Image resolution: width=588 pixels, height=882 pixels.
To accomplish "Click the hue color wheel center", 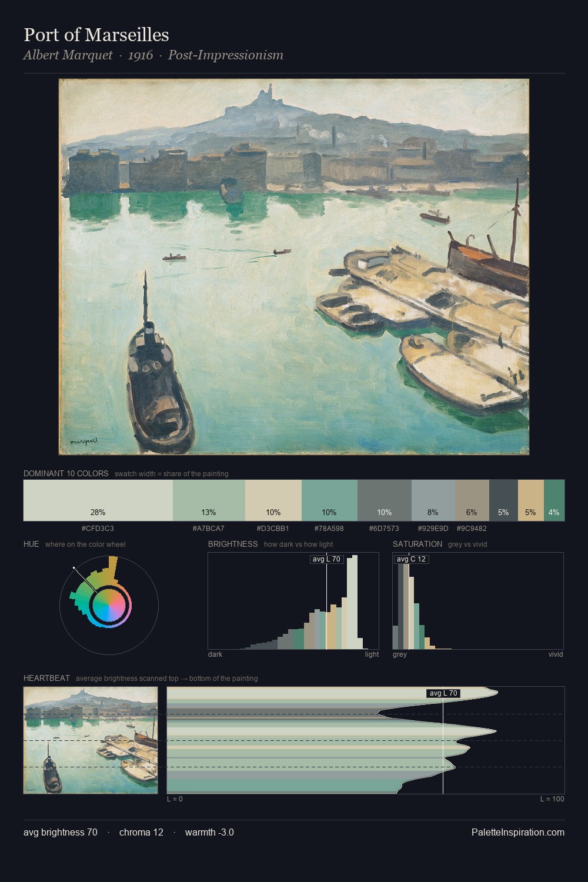I will click(x=109, y=604).
